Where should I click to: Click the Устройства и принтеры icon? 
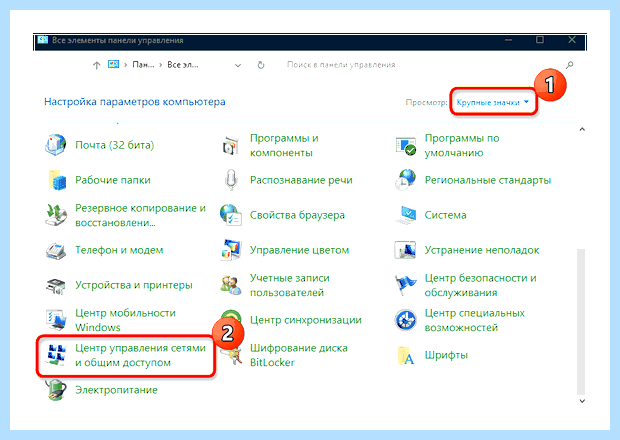pos(56,285)
